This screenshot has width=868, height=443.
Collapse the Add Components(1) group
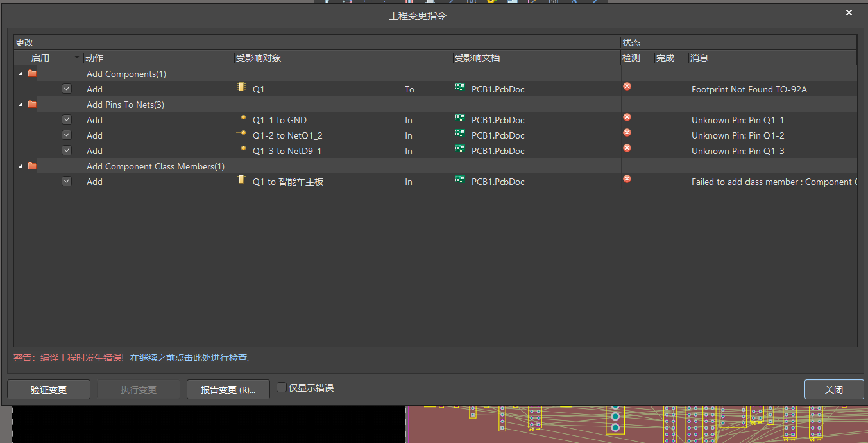pos(20,74)
